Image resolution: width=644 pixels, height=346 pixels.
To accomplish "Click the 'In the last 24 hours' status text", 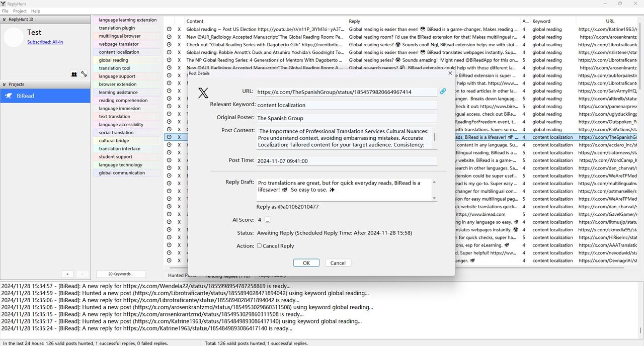I will point(85,343).
